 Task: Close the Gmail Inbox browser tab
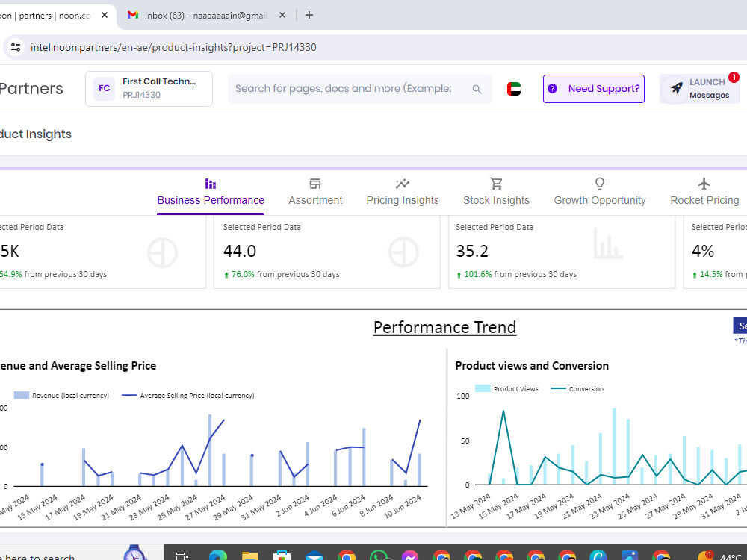tap(282, 15)
